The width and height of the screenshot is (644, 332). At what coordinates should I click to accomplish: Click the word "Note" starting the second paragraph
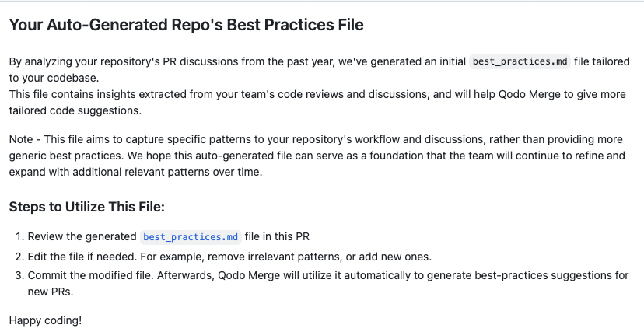coord(21,139)
